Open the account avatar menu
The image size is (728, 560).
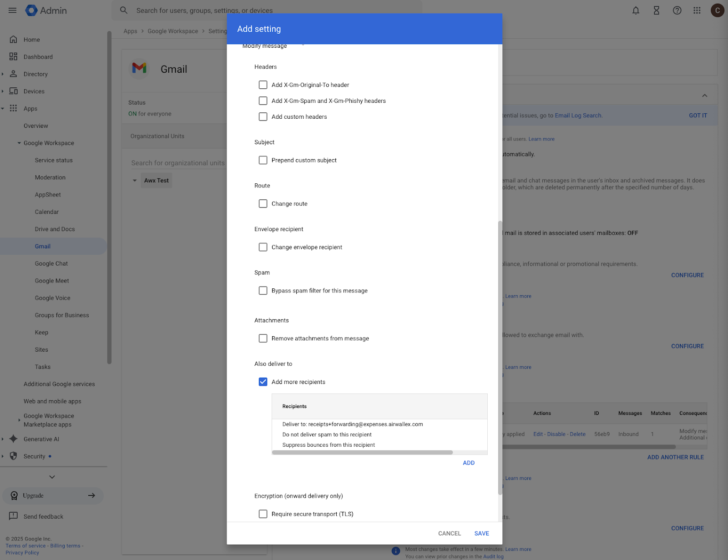(x=717, y=10)
